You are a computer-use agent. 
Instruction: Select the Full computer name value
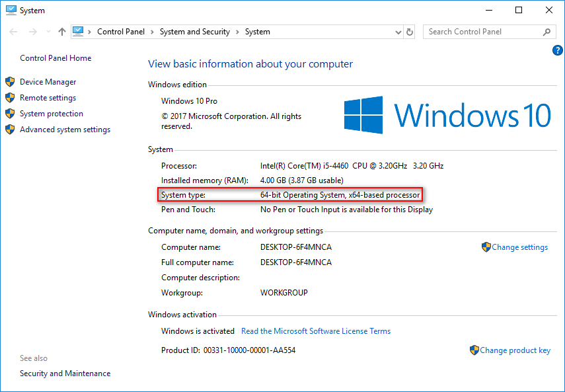(296, 262)
